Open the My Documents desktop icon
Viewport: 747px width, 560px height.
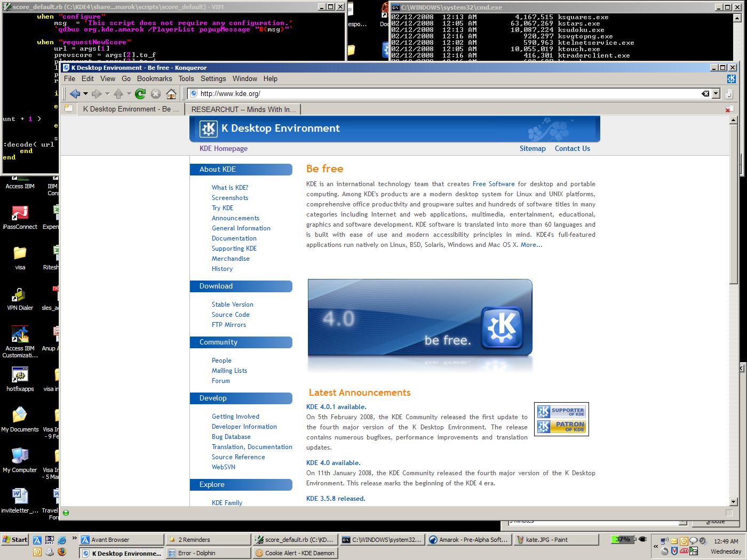(20, 419)
